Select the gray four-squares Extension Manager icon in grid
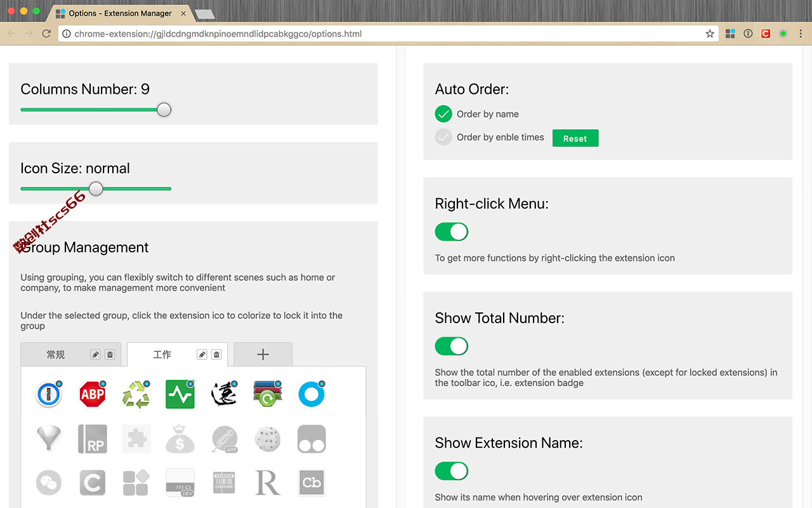 [x=136, y=483]
